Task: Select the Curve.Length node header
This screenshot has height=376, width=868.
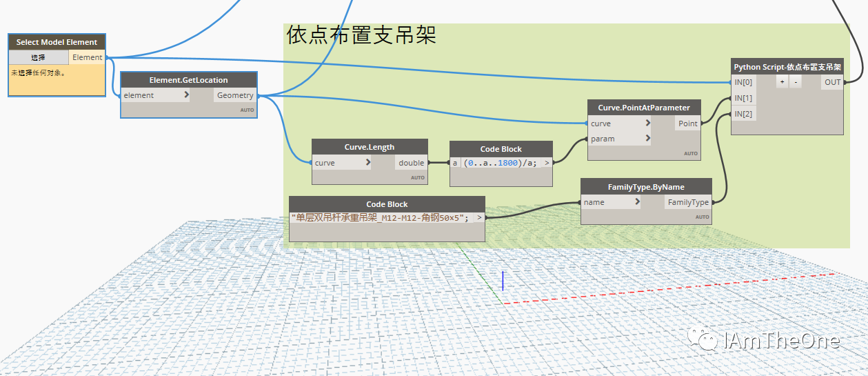Action: coord(370,147)
